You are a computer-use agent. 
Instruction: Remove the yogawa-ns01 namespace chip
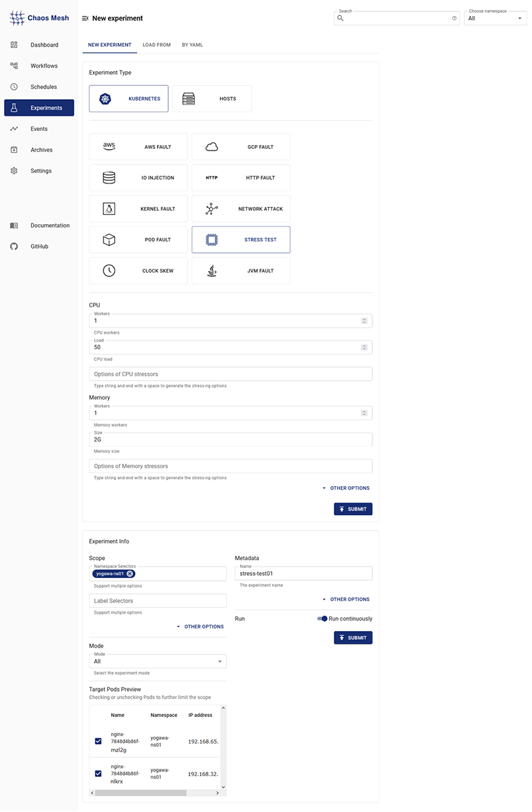pyautogui.click(x=130, y=574)
